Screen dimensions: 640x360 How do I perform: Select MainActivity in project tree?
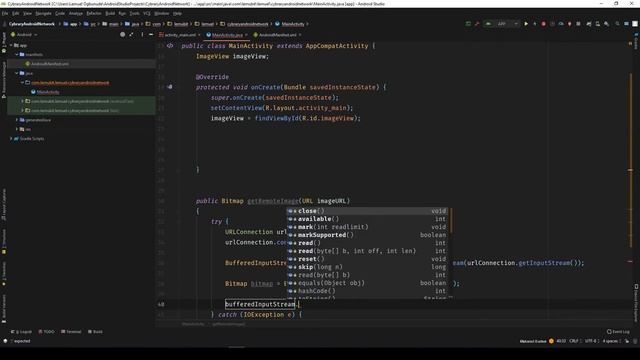coord(48,92)
